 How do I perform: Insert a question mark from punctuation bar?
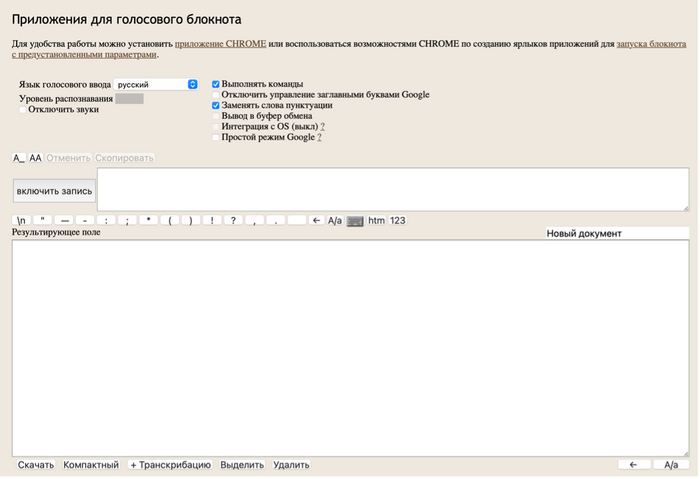[233, 221]
